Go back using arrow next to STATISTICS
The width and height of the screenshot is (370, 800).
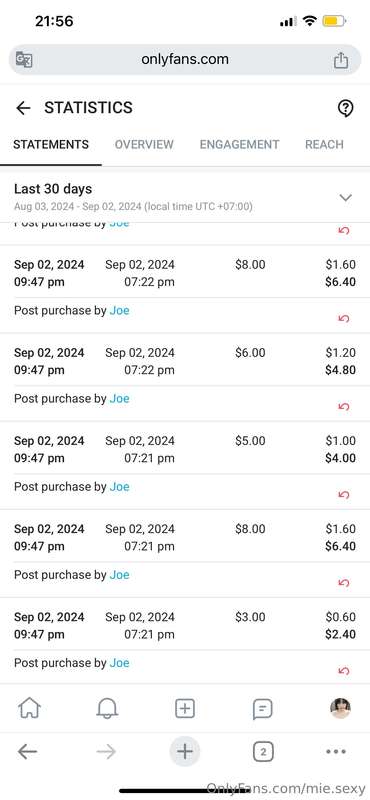pyautogui.click(x=23, y=108)
